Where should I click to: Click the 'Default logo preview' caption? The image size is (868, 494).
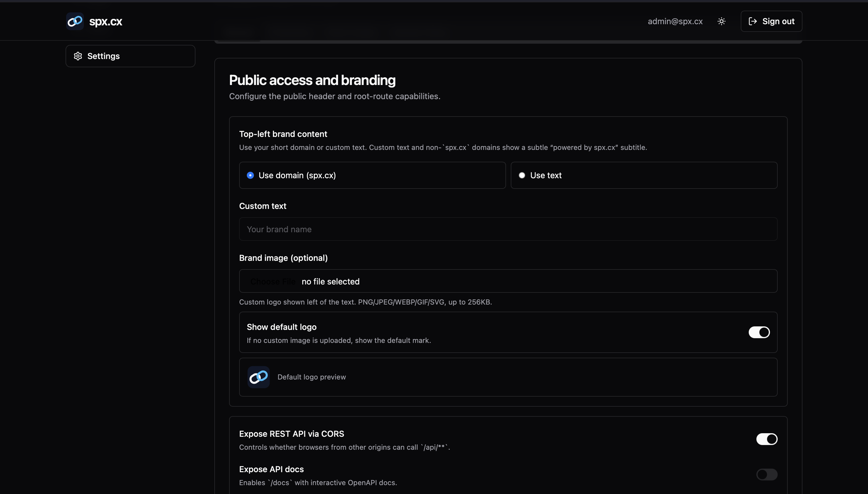coord(311,377)
